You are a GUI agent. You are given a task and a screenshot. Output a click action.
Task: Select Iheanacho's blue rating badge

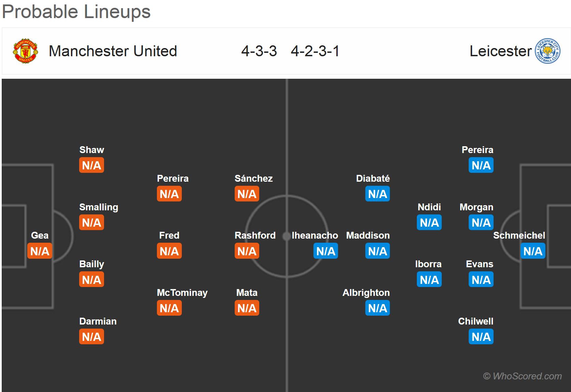tap(326, 251)
